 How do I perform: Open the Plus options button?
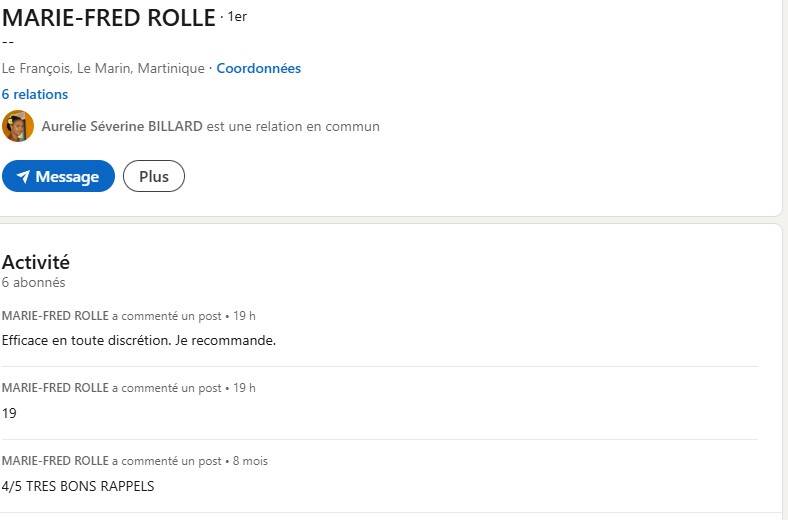(x=154, y=176)
